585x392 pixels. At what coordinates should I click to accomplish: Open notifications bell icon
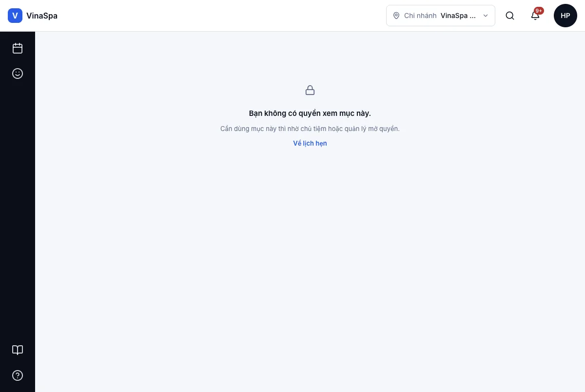click(x=535, y=16)
